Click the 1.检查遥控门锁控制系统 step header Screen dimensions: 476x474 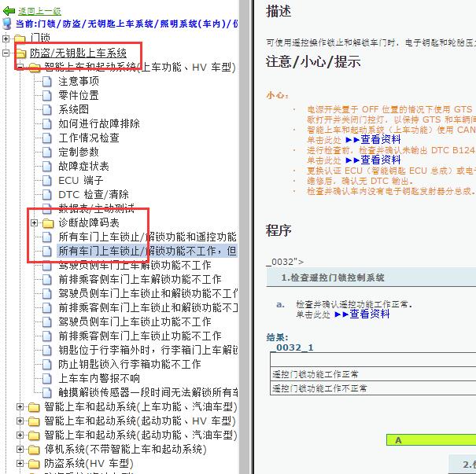click(371, 277)
